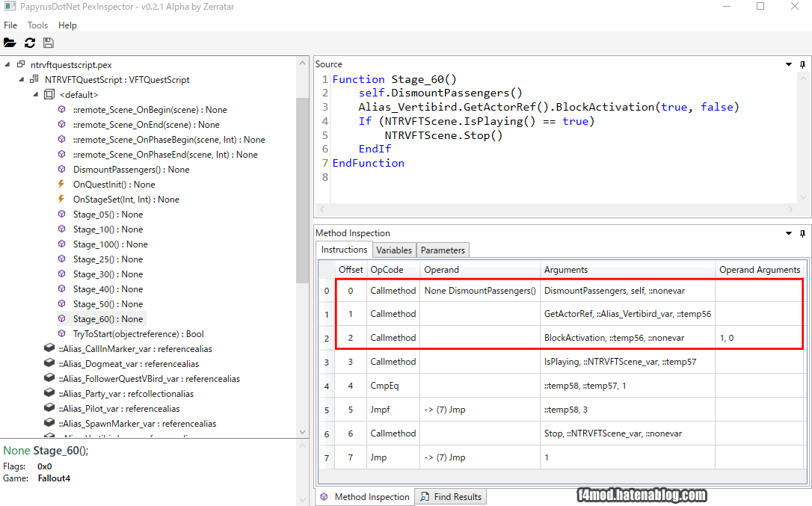Switch to the Variables tab
This screenshot has width=812, height=506.
click(394, 250)
